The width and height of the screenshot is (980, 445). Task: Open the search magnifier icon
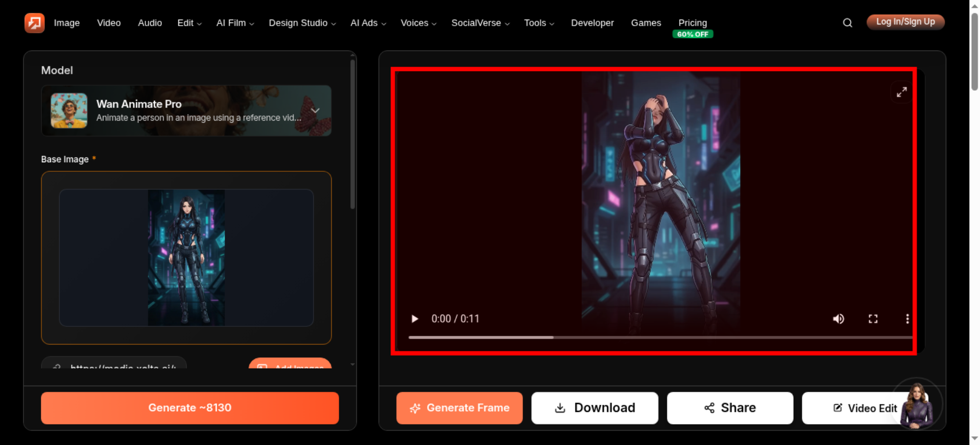847,23
